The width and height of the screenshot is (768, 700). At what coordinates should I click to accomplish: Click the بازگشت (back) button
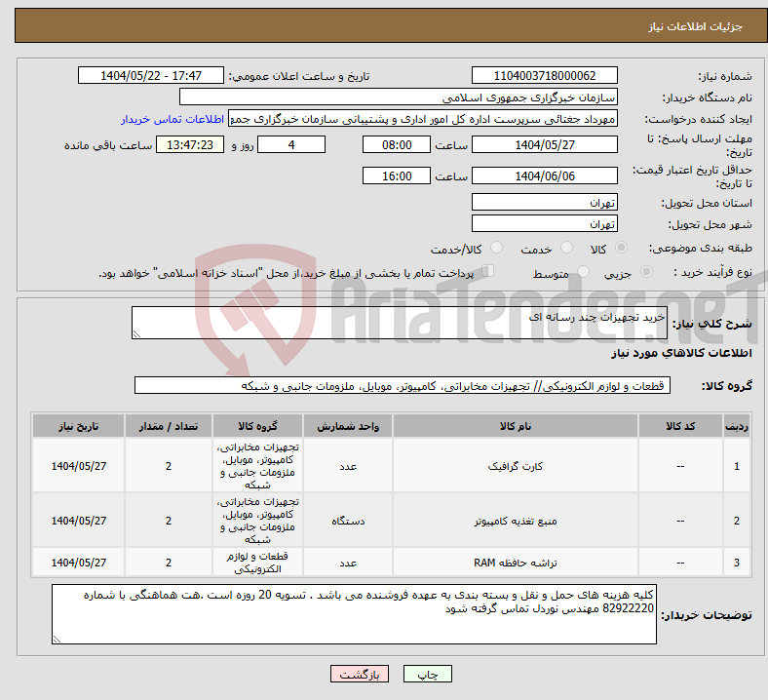pos(359,674)
